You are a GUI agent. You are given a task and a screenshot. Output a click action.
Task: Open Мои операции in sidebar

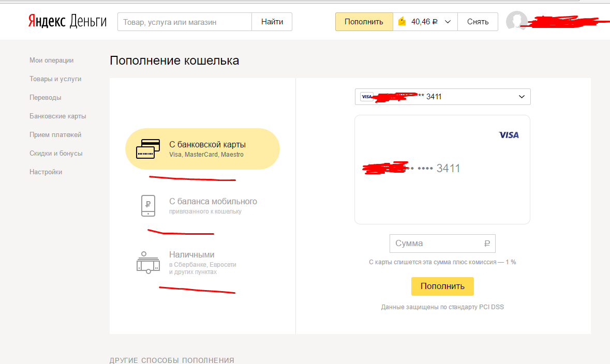pyautogui.click(x=51, y=60)
